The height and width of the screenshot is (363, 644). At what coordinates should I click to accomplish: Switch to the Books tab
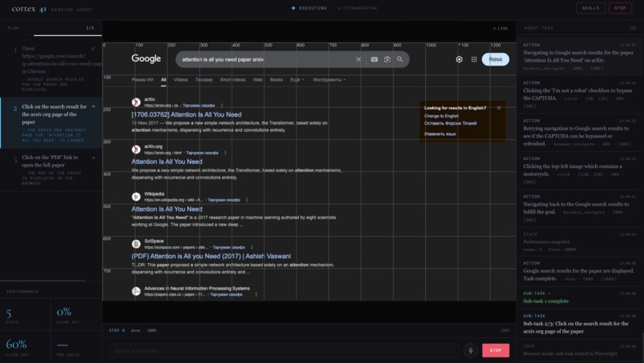click(276, 80)
